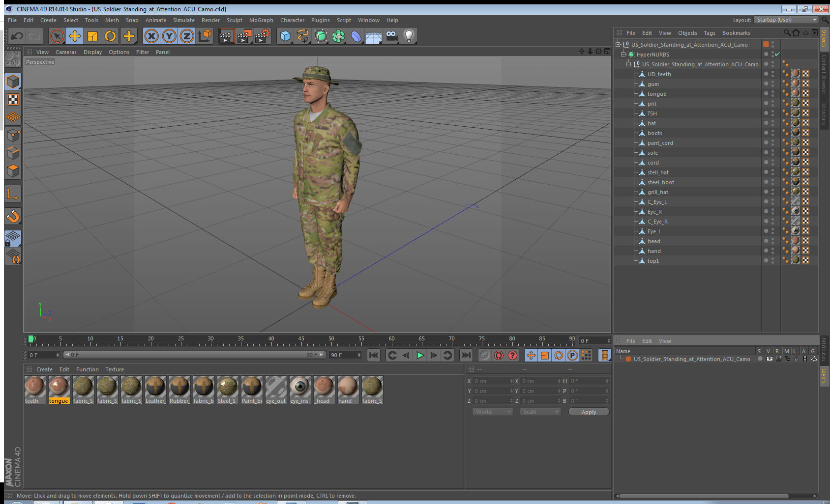The height and width of the screenshot is (504, 830).
Task: Open viewport Cameras menu
Action: click(66, 52)
